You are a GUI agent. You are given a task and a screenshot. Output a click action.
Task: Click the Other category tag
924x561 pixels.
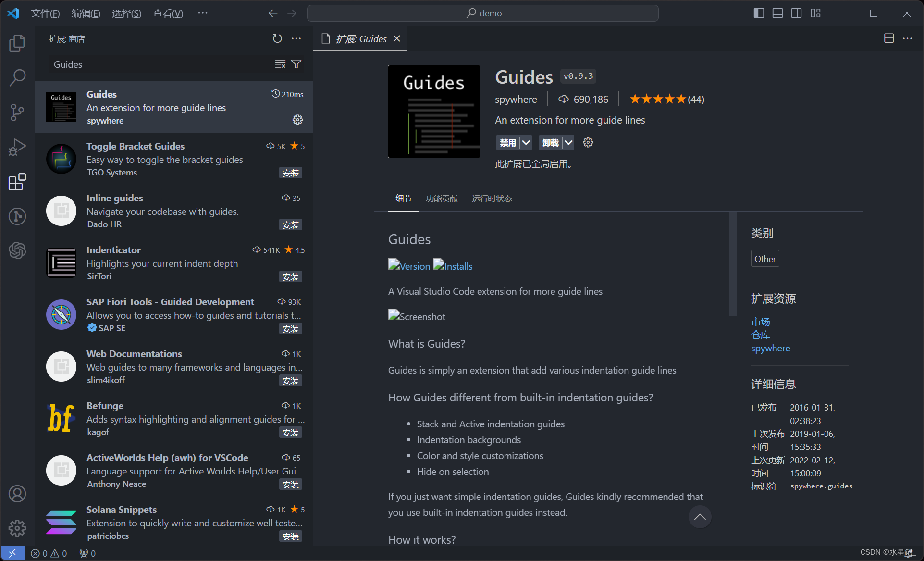pos(765,259)
